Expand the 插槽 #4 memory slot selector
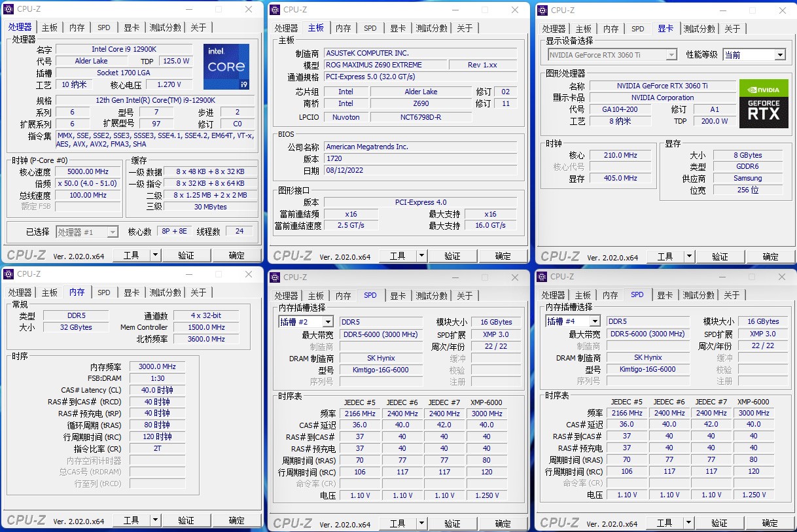This screenshot has width=797, height=532. coord(594,321)
